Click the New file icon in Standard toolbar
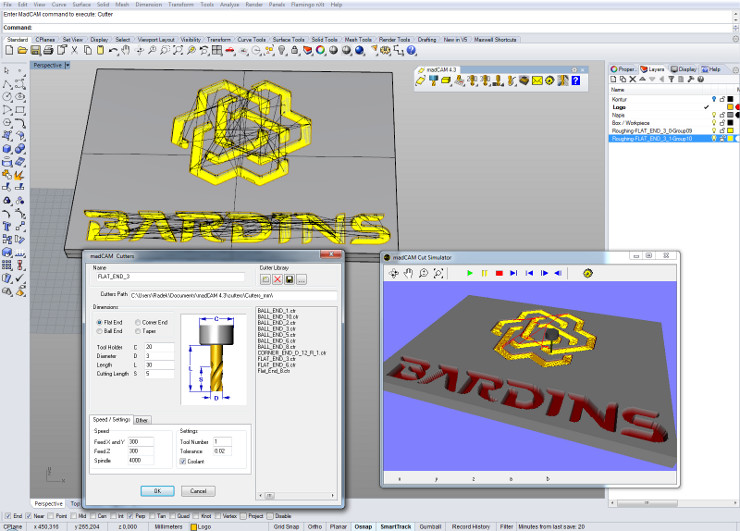 pyautogui.click(x=9, y=50)
